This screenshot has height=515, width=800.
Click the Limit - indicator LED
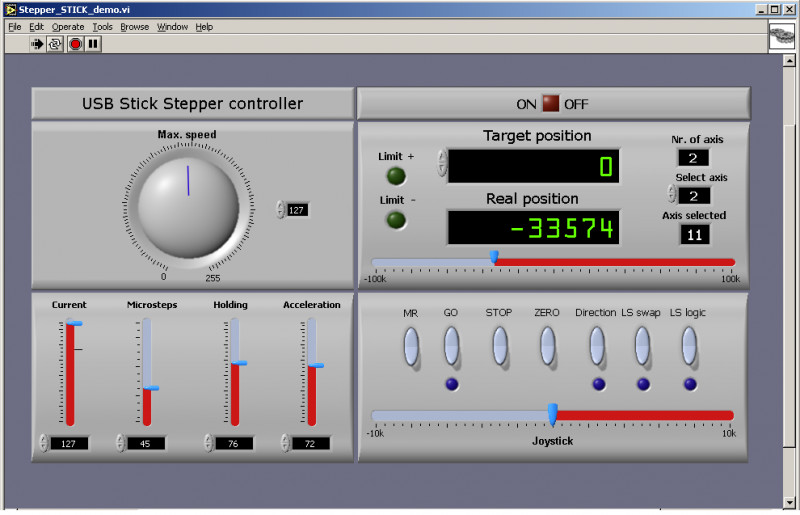[x=396, y=220]
